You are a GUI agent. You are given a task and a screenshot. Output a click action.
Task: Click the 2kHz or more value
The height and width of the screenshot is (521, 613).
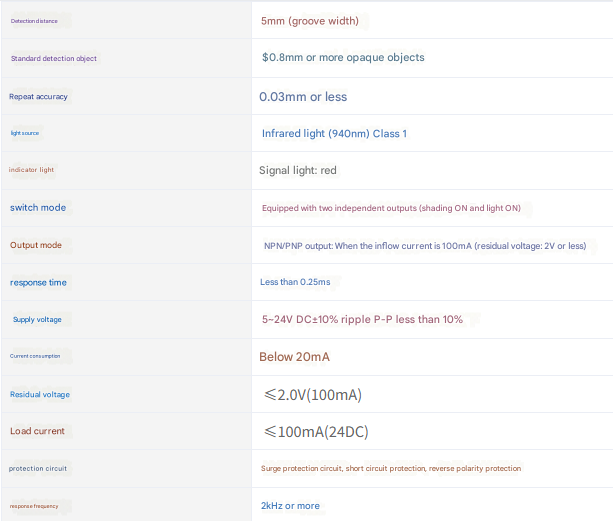coord(290,506)
